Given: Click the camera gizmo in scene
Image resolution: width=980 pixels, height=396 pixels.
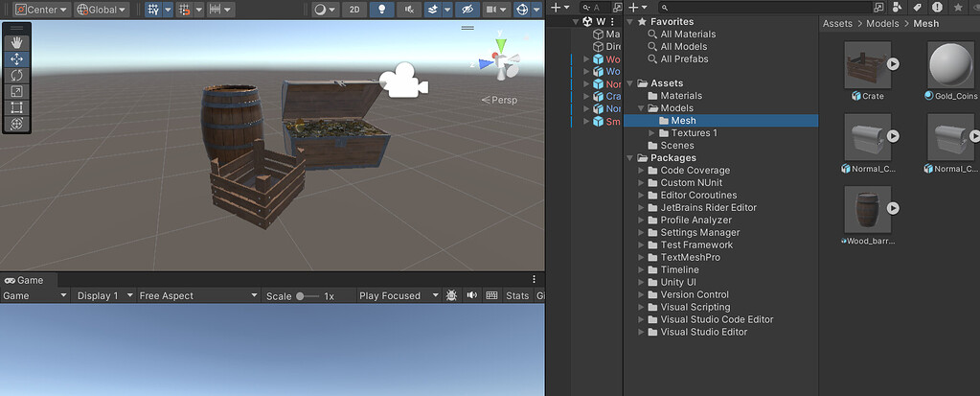Looking at the screenshot, I should 403,81.
